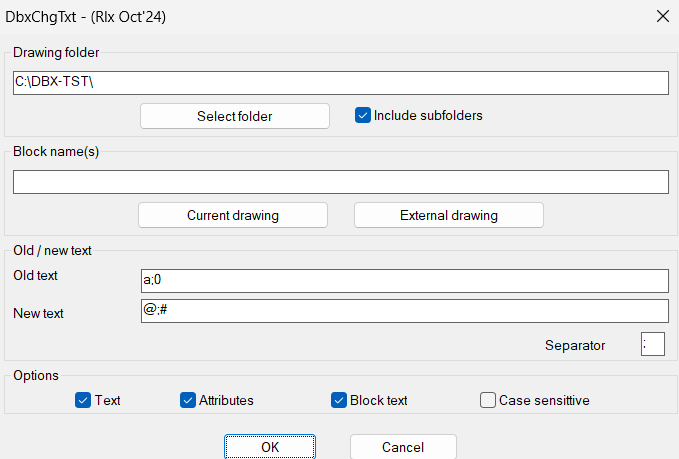Click the Attributes label text
The image size is (679, 459).
[x=226, y=400]
